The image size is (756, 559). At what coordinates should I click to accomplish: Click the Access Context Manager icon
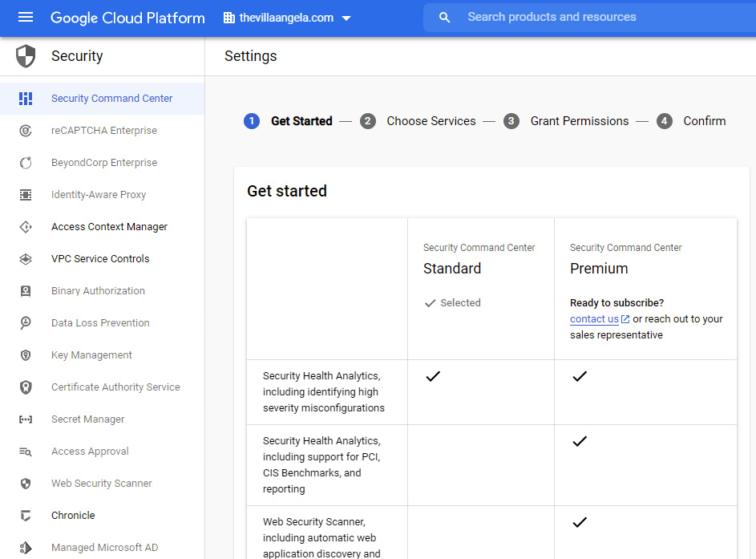26,227
